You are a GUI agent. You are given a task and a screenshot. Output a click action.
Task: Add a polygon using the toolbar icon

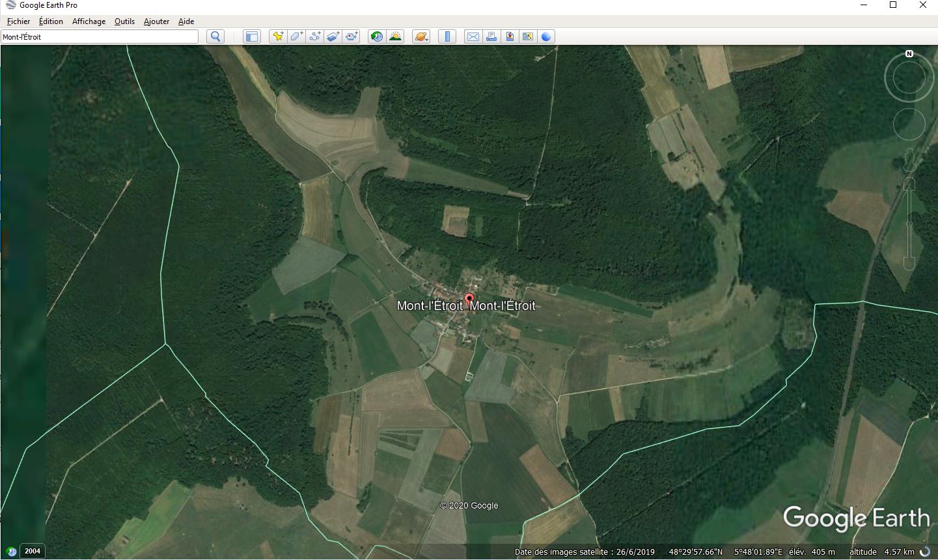296,36
